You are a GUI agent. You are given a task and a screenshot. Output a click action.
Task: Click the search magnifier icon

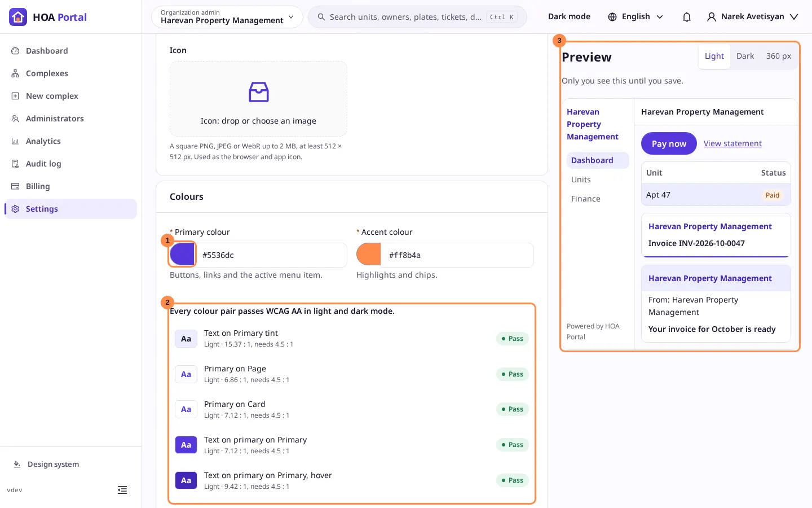point(321,17)
